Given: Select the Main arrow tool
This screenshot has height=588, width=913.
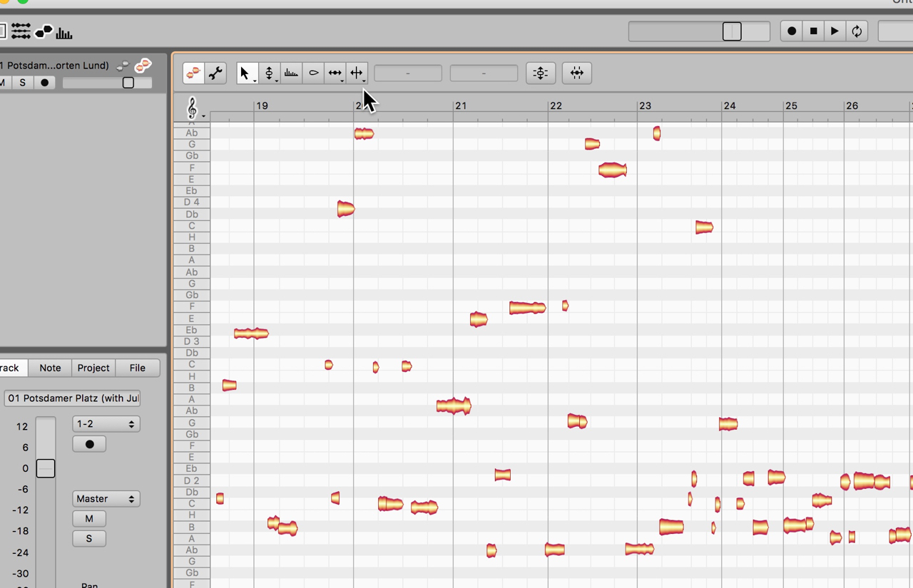Looking at the screenshot, I should [x=247, y=73].
